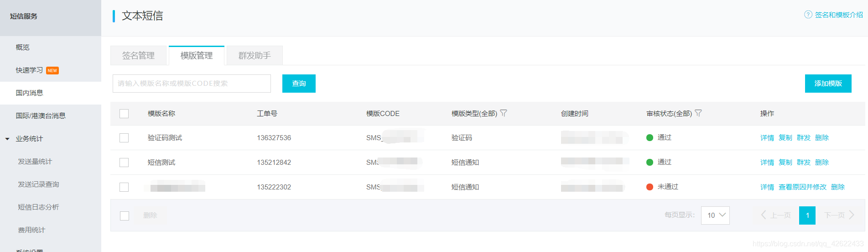Click green status dot for 验证码测试
The image size is (868, 252).
(x=650, y=137)
